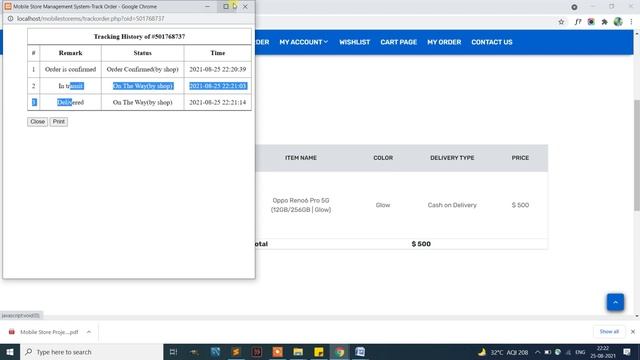Image resolution: width=640 pixels, height=360 pixels.
Task: Click the 'In transit' remark cell
Action: pos(70,86)
